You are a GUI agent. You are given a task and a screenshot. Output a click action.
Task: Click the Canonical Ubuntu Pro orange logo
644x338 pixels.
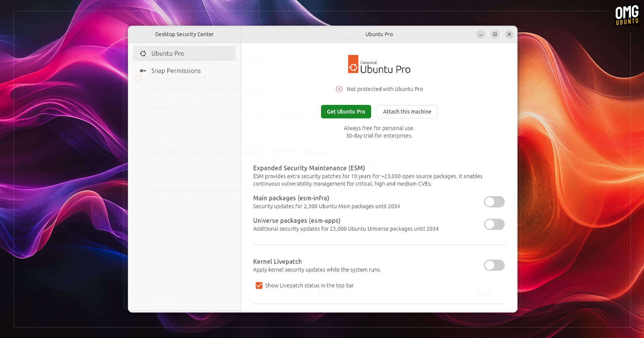coord(353,64)
